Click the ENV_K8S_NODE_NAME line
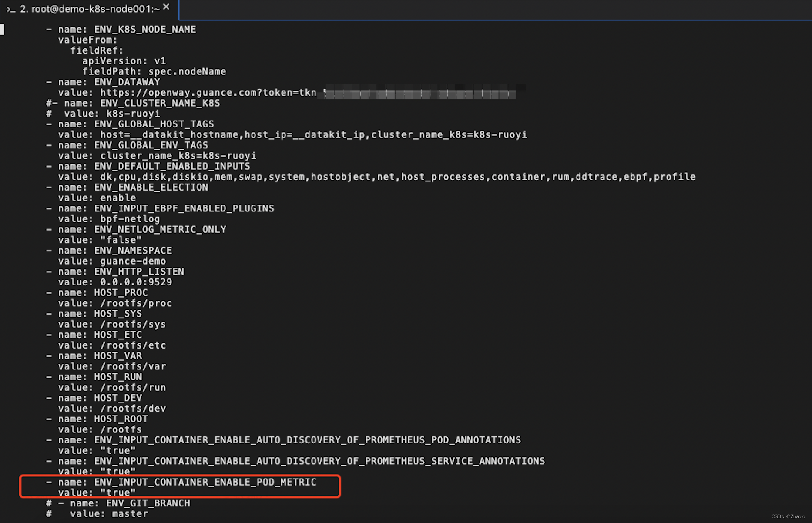Image resolution: width=812 pixels, height=523 pixels. (121, 29)
